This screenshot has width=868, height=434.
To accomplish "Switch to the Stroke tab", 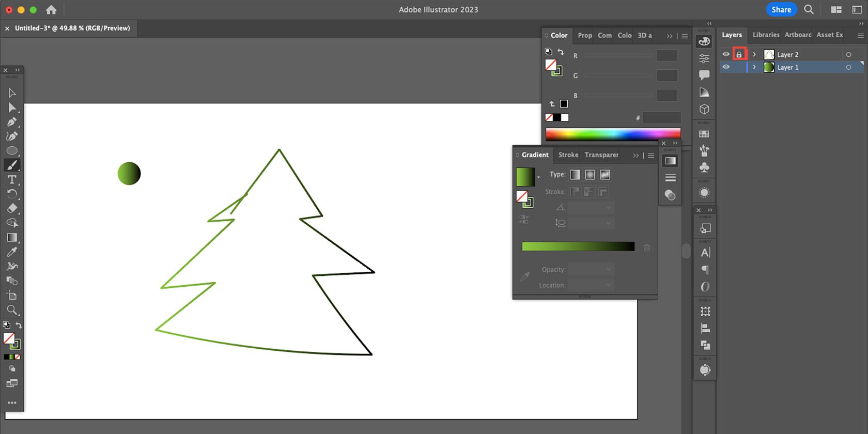I will pyautogui.click(x=568, y=155).
